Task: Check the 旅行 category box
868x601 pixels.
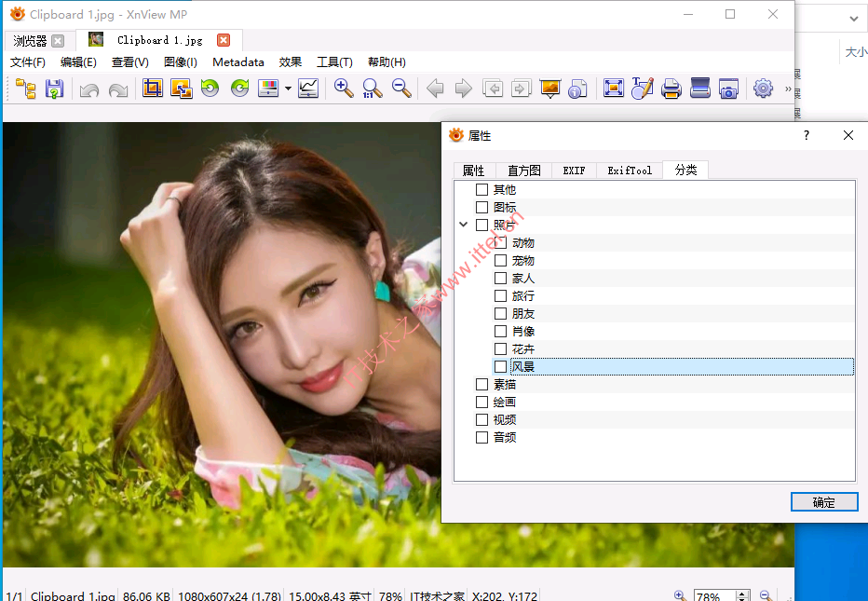Action: pos(500,296)
